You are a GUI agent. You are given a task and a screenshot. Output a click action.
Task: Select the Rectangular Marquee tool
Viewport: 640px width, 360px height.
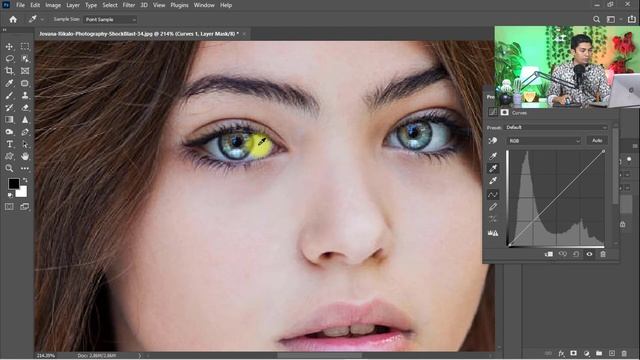tap(25, 47)
